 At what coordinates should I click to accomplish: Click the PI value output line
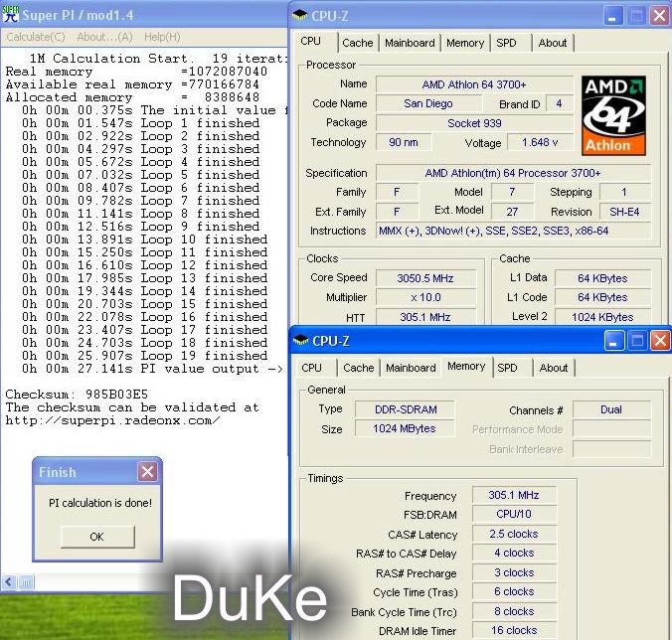point(152,369)
